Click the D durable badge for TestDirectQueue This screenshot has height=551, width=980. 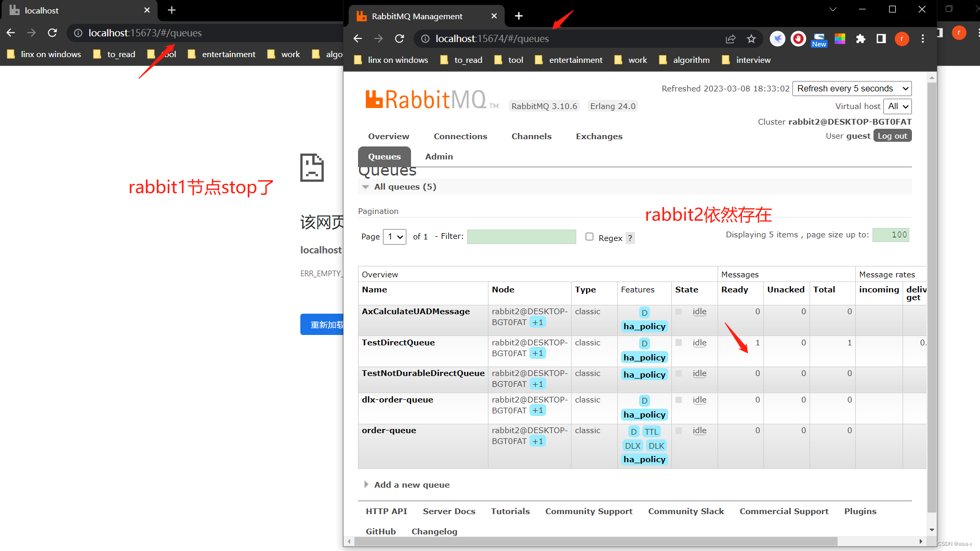pos(644,343)
